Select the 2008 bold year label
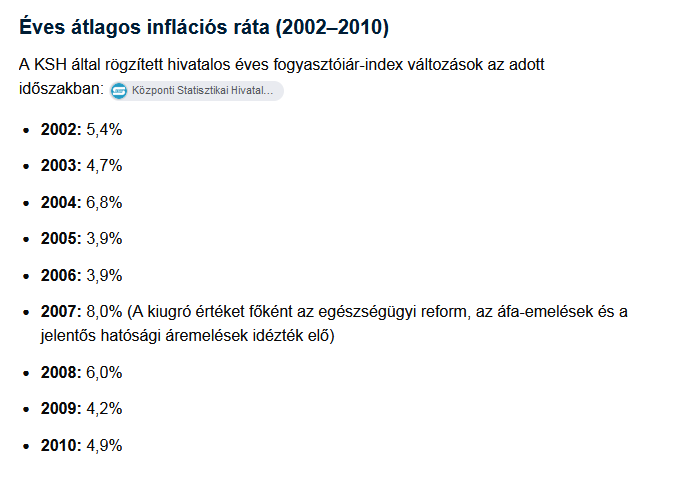Image resolution: width=677 pixels, height=478 pixels. point(61,373)
